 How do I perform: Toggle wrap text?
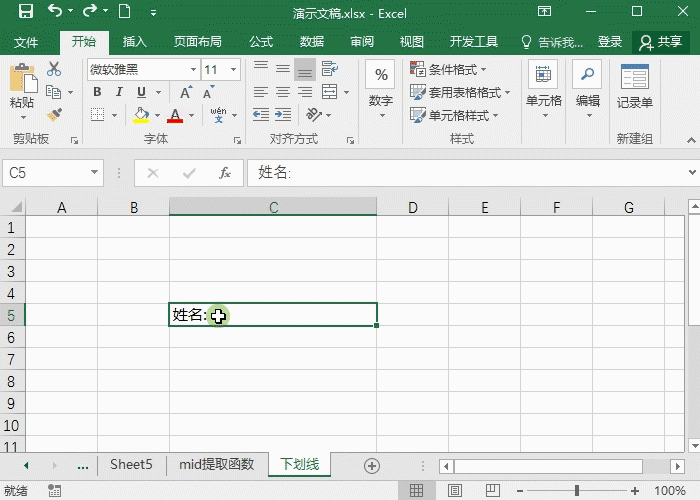329,69
